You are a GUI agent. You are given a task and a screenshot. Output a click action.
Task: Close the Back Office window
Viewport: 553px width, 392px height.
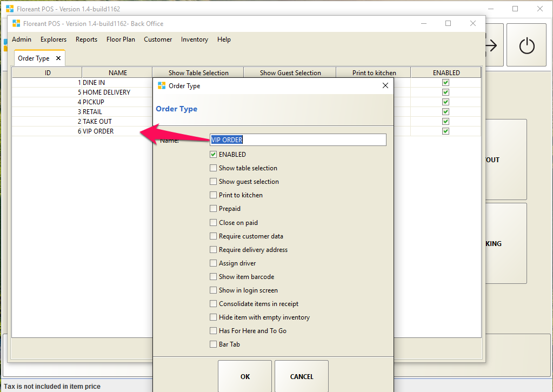click(473, 23)
